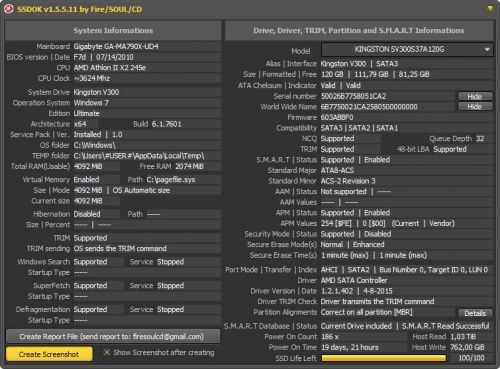Click the yellow icon at title bar right
Viewport: 500px width, 369px height.
(490, 9)
